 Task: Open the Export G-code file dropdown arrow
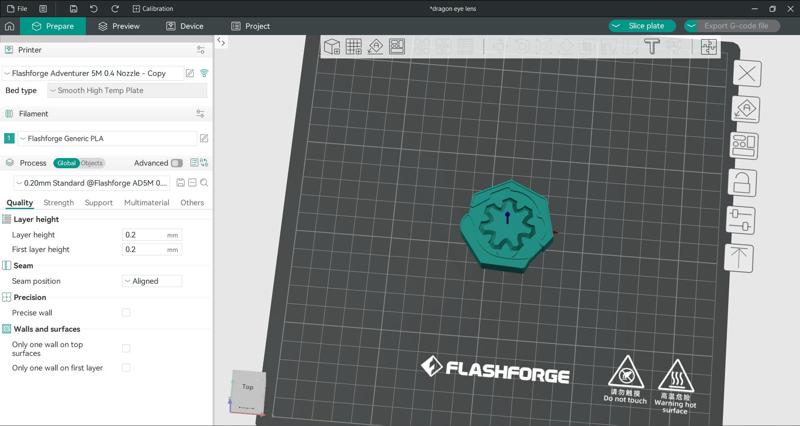[691, 26]
